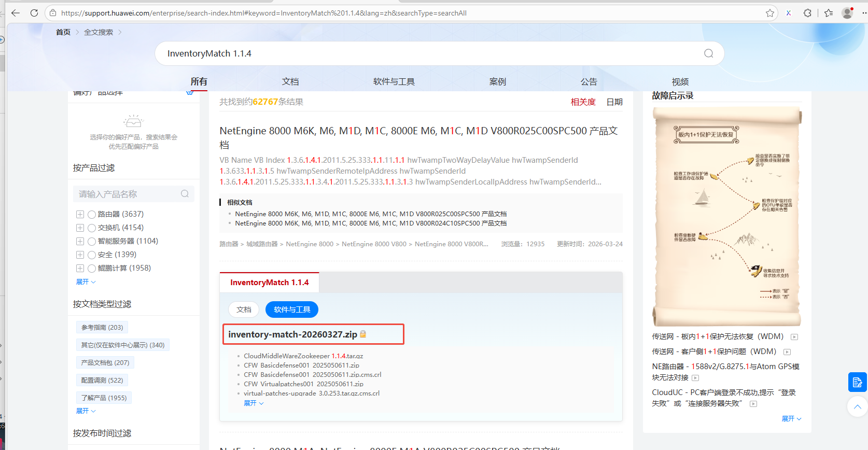Viewport: 868px width, 450px height.
Task: Open the inventory-match-20260327.zip link
Action: (292, 334)
